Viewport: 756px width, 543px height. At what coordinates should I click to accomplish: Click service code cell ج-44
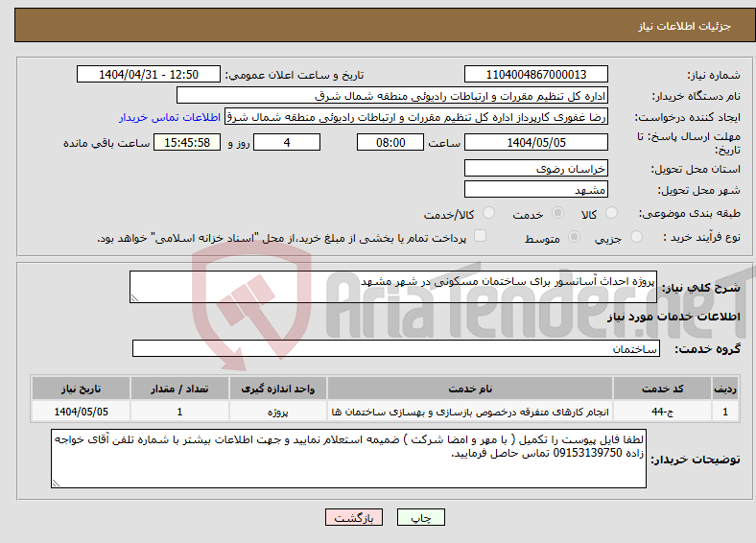(663, 412)
